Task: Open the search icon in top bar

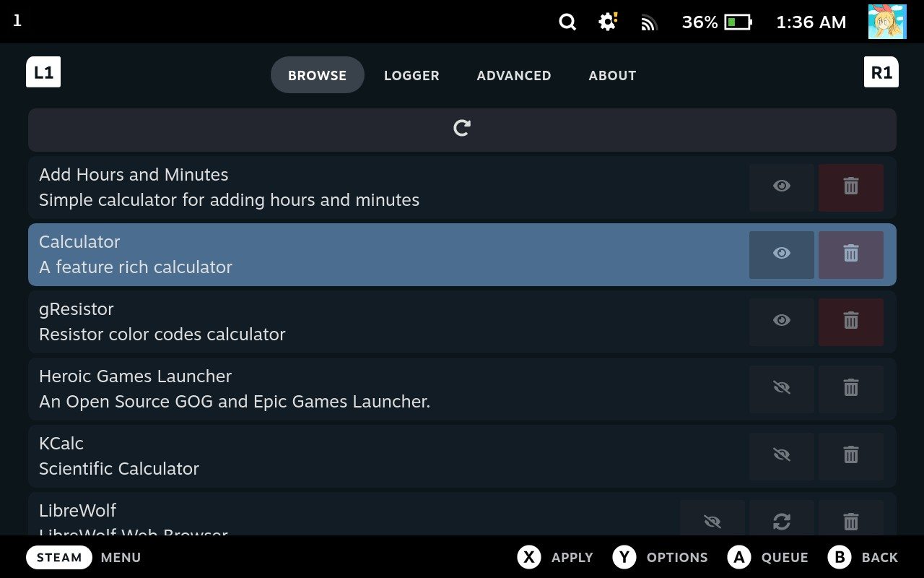Action: (x=568, y=22)
